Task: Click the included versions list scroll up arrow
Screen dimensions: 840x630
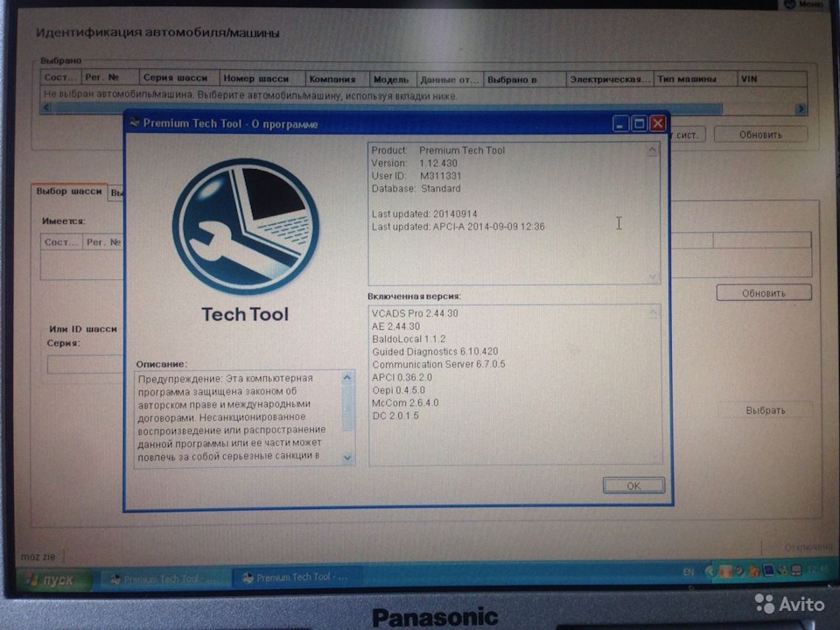Action: point(654,313)
